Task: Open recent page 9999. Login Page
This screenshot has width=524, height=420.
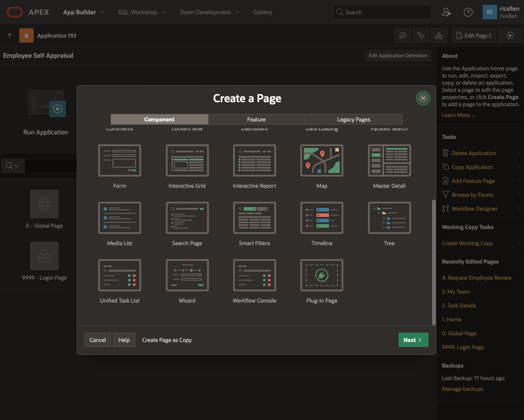Action: click(x=463, y=347)
